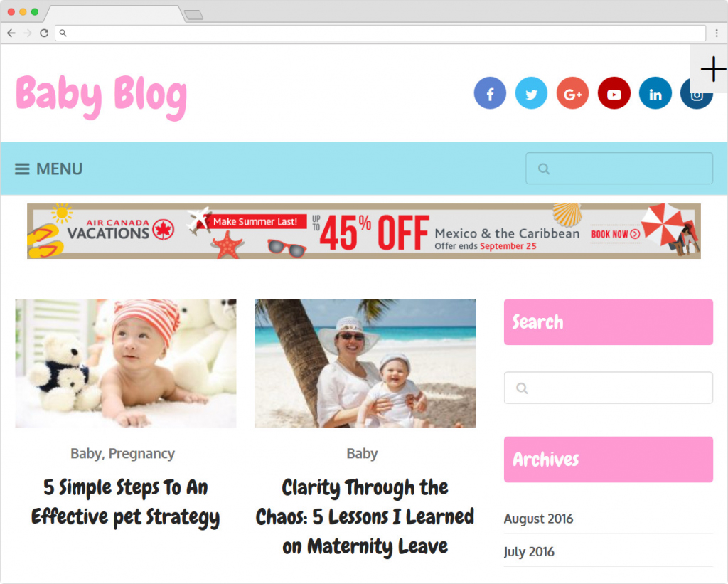Open the Air Canada Vacations banner

point(363,231)
